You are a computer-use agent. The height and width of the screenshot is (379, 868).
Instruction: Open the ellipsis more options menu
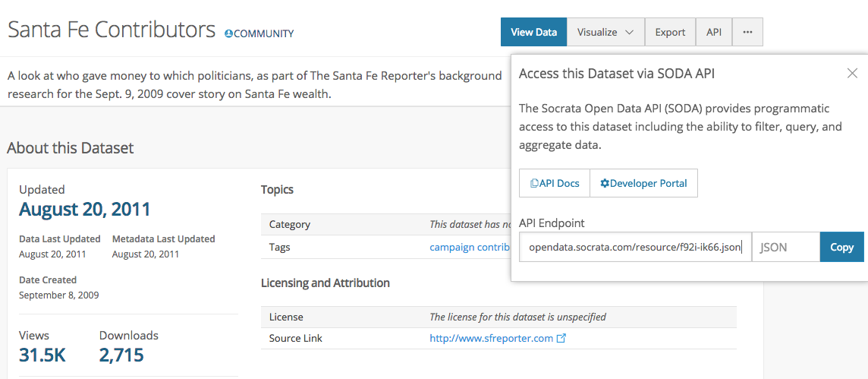coord(747,32)
